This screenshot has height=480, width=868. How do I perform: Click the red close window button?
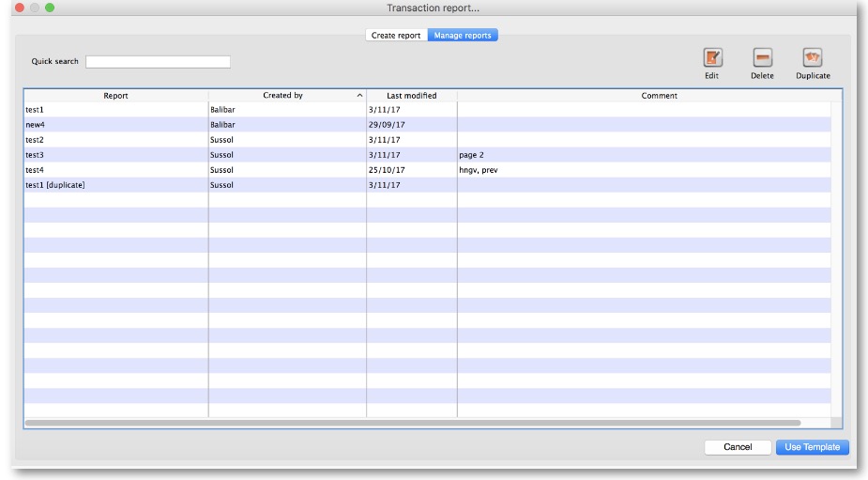tap(20, 8)
